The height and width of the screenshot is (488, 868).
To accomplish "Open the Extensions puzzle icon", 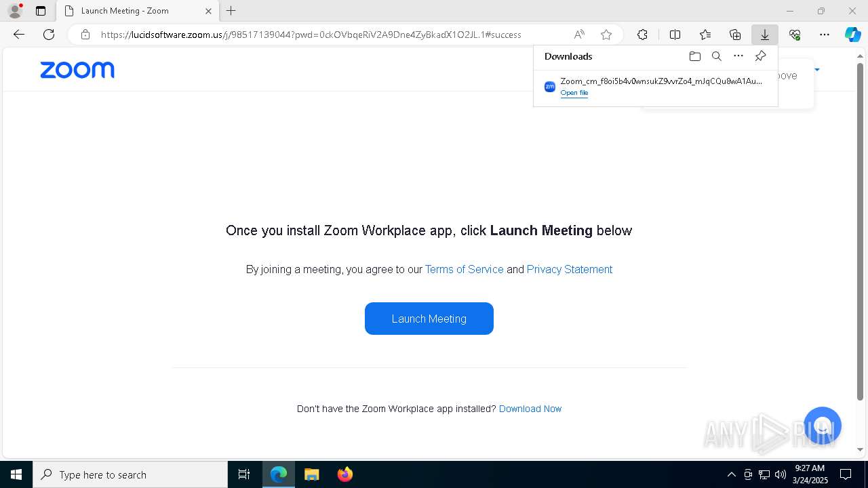I will click(642, 35).
